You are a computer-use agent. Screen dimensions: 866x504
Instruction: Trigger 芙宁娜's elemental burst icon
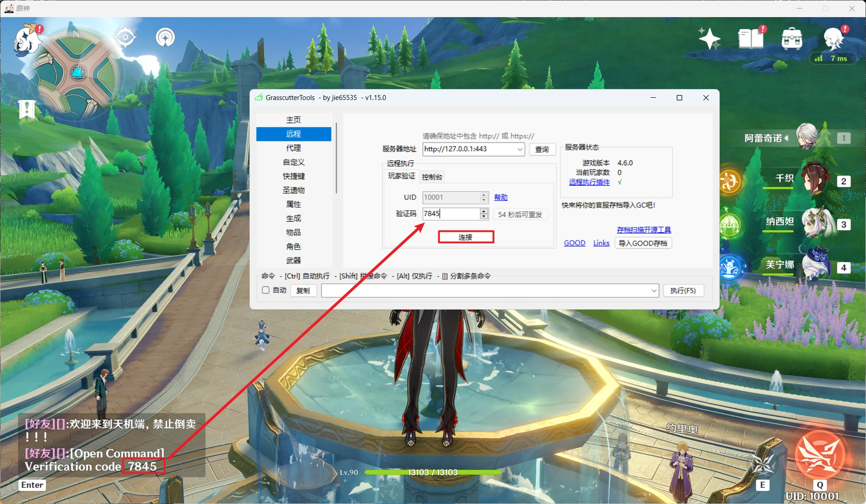tap(730, 268)
